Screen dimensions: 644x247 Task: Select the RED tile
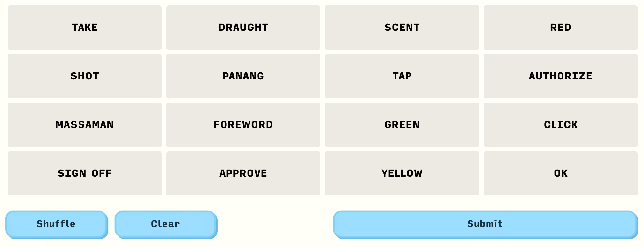pos(560,28)
